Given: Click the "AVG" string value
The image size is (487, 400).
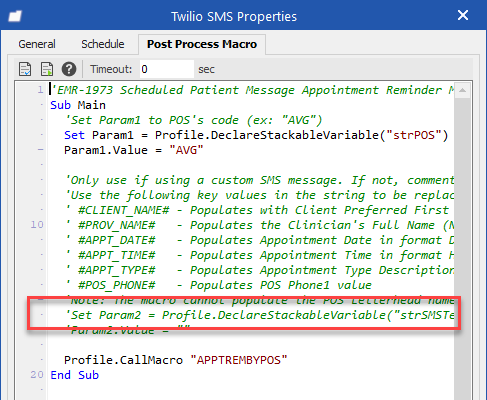Looking at the screenshot, I should tap(186, 150).
